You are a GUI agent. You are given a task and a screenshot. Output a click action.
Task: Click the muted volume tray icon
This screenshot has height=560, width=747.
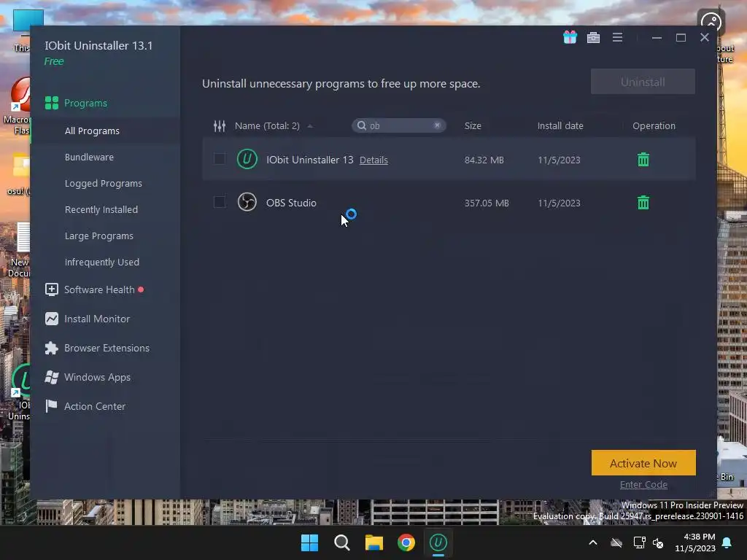pos(659,542)
